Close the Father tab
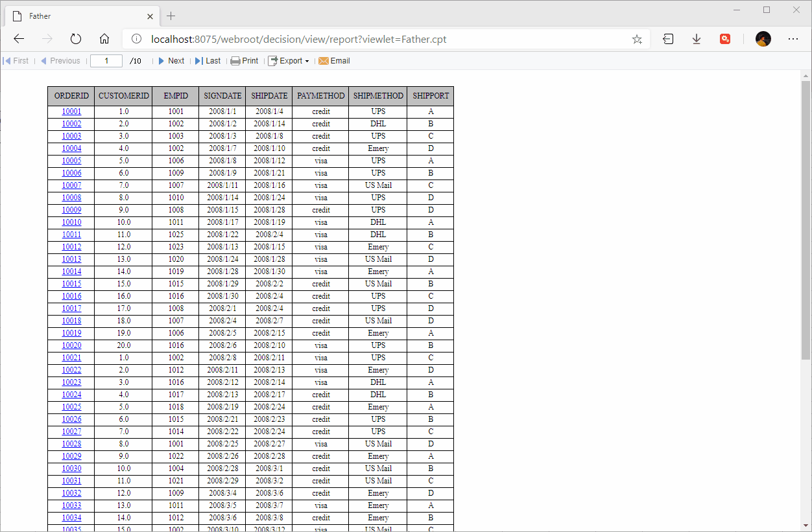The image size is (812, 532). (x=150, y=16)
